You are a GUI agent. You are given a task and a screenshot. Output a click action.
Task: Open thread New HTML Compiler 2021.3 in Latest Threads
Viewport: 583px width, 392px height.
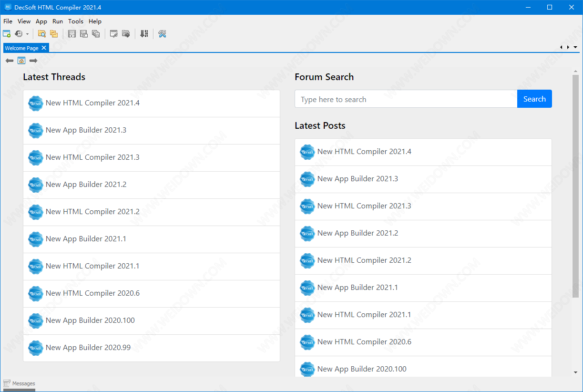pyautogui.click(x=152, y=158)
